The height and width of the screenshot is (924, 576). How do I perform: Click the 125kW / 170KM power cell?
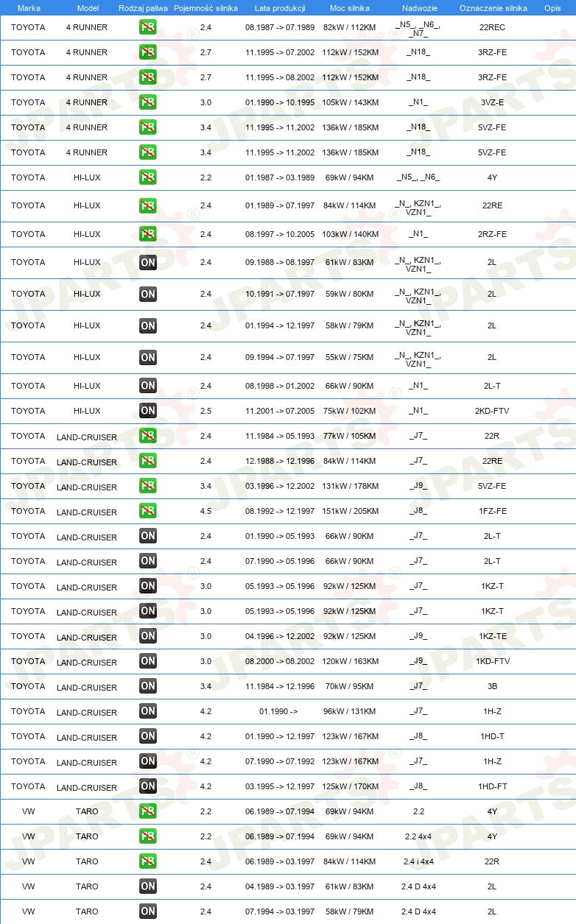pos(350,786)
